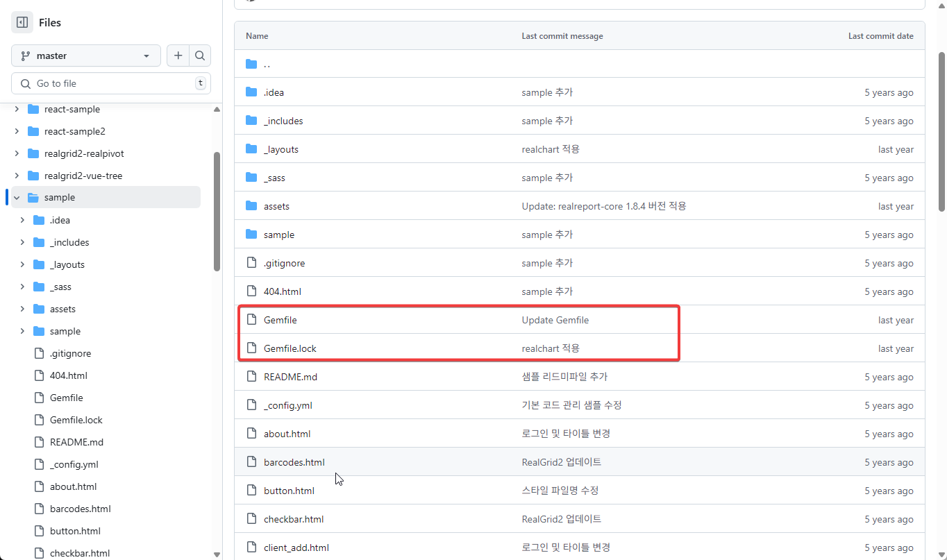Open Gemfile in file table

click(280, 320)
